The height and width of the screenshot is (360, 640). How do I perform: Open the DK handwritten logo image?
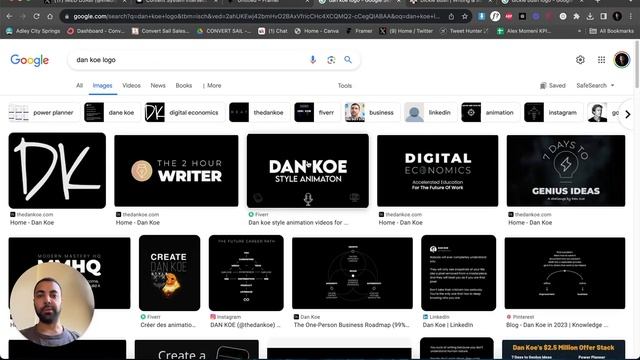tap(57, 171)
